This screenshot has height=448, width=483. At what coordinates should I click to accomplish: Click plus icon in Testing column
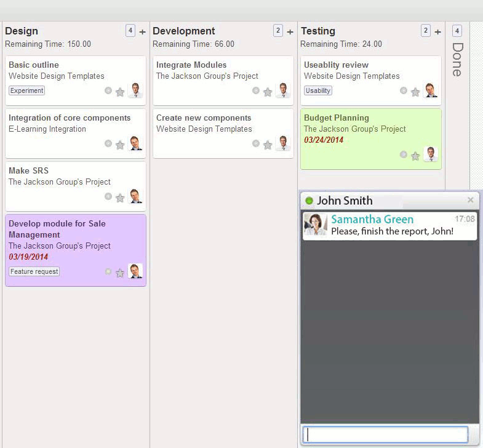click(438, 31)
